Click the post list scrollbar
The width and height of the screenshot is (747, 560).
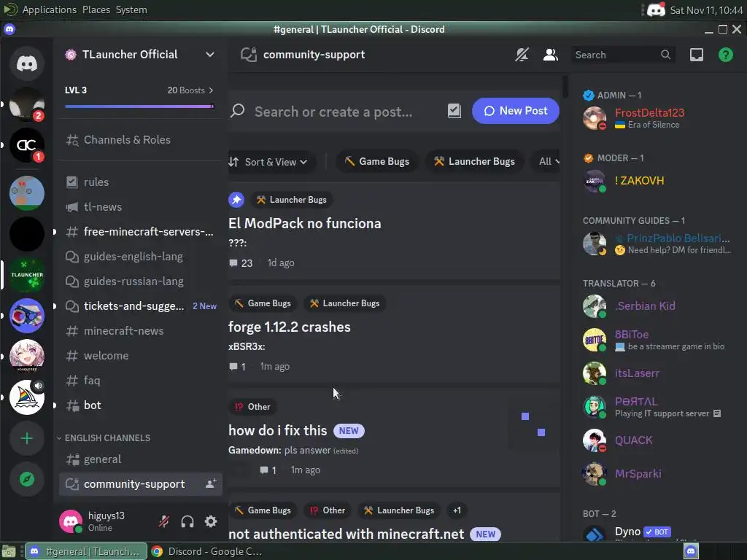[x=565, y=86]
